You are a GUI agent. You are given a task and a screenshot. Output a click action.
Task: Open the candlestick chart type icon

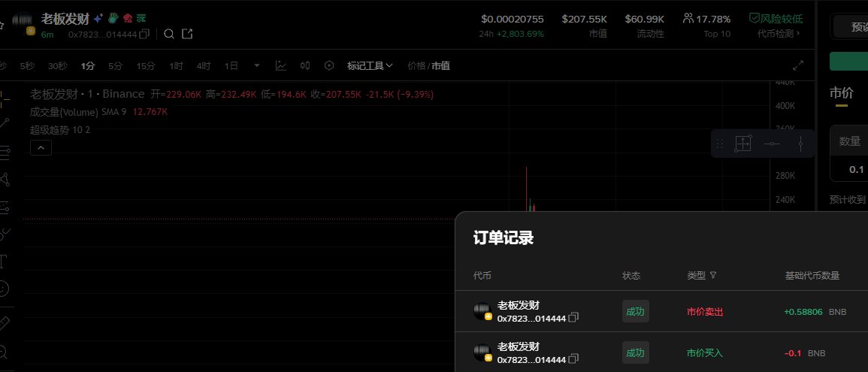click(x=305, y=66)
